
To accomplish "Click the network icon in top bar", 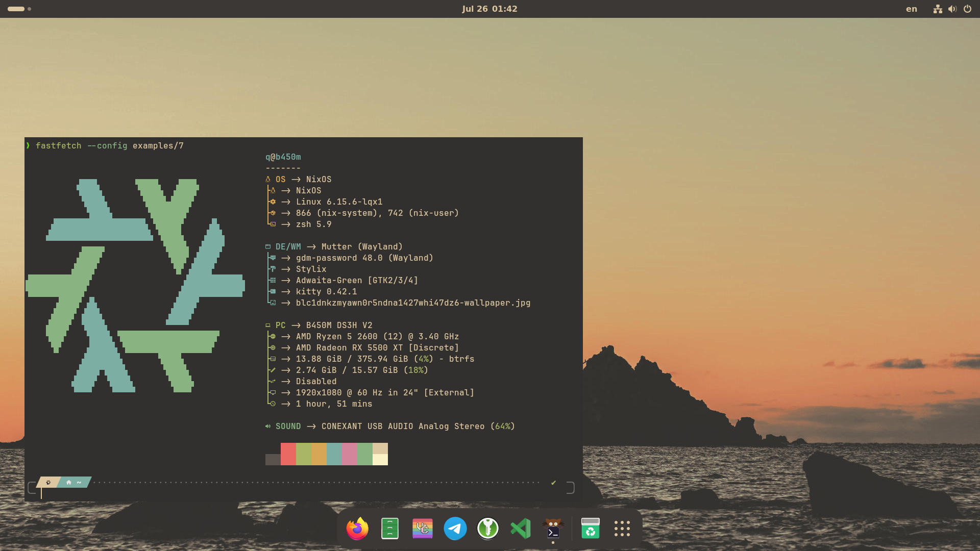I will coord(938,9).
